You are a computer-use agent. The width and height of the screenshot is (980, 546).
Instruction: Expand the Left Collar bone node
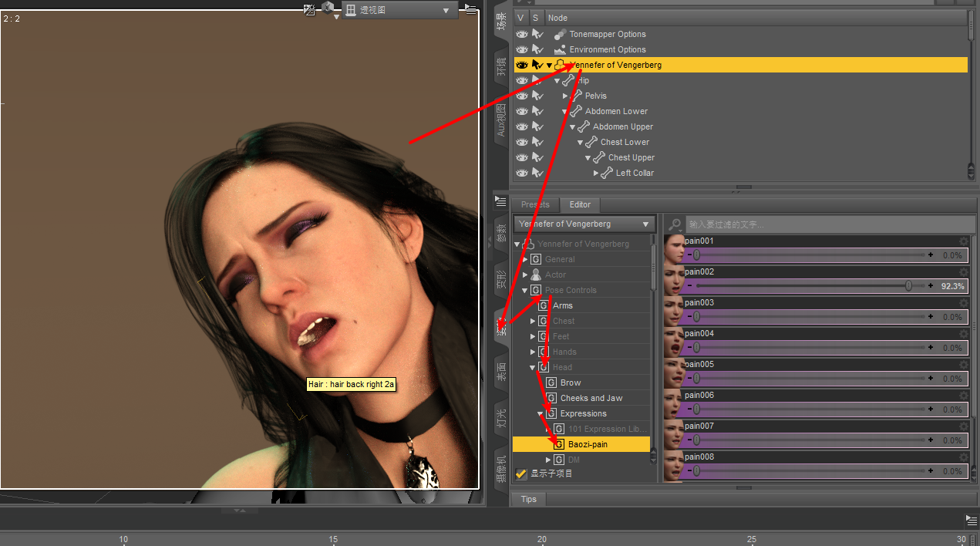[x=594, y=173]
